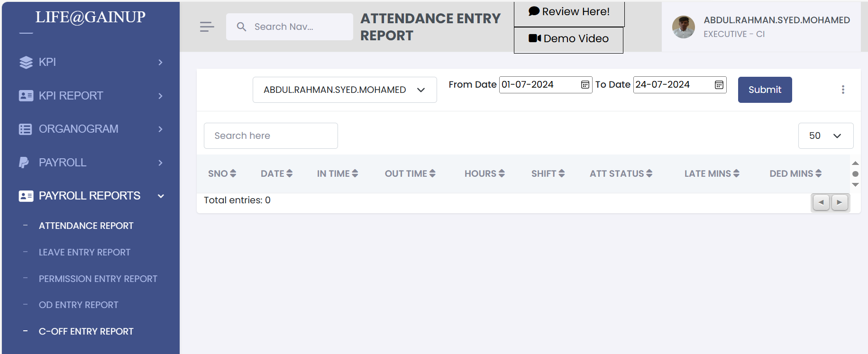Click the previous page arrow button

[821, 202]
